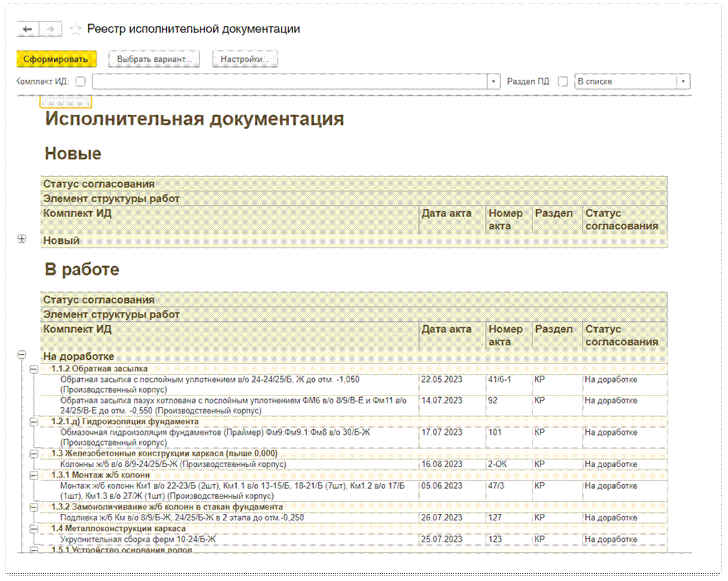Collapse 1.3 Железобетонные конструкции каркаса section

(x=34, y=453)
